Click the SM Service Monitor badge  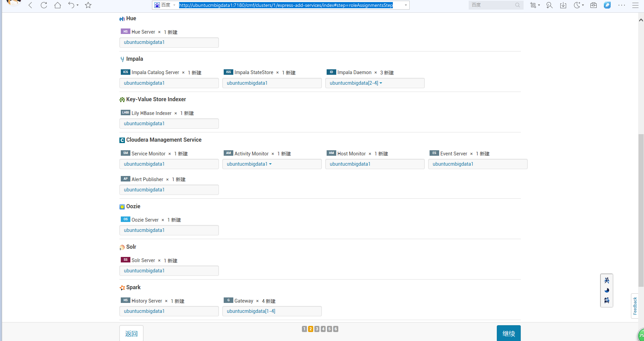[126, 153]
